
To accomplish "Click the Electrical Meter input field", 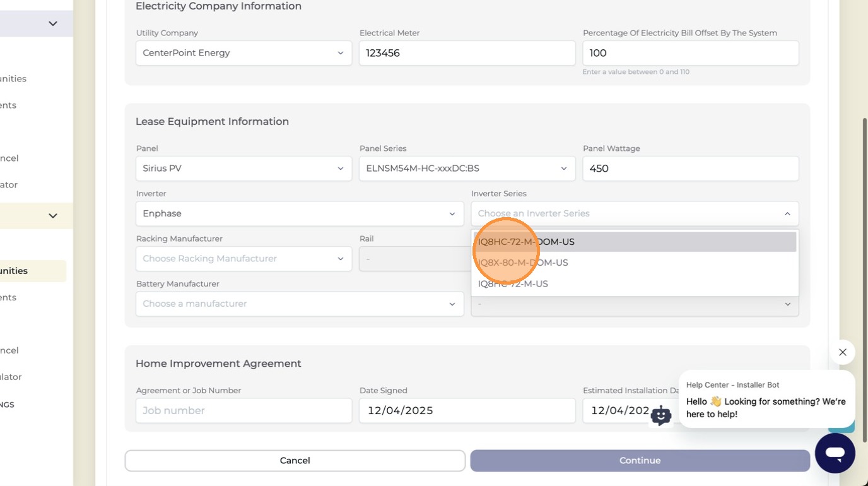I will tap(467, 53).
